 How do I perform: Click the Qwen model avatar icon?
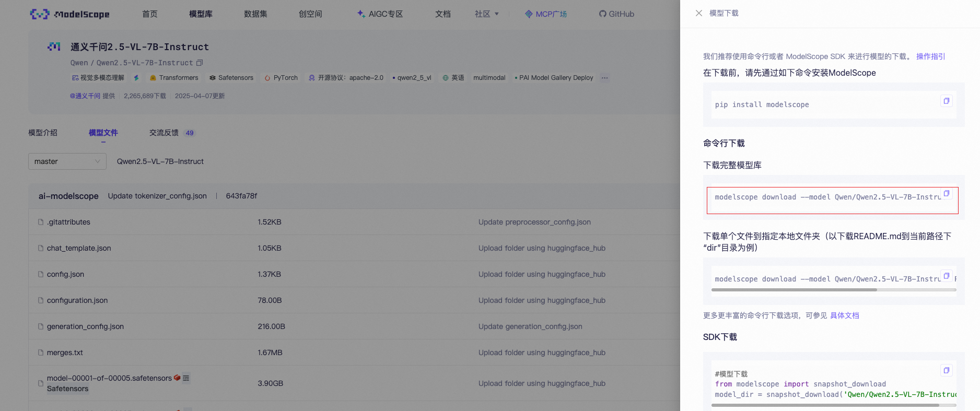[x=54, y=46]
